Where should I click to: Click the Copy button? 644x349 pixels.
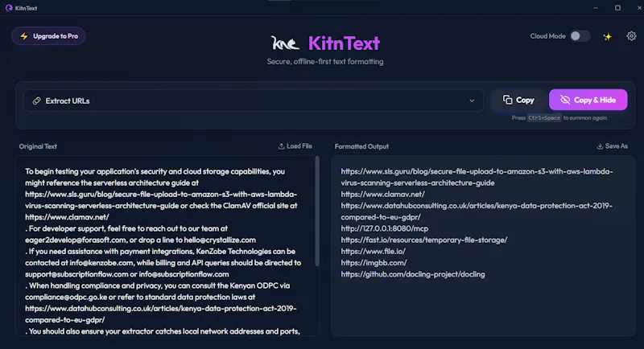click(x=518, y=100)
